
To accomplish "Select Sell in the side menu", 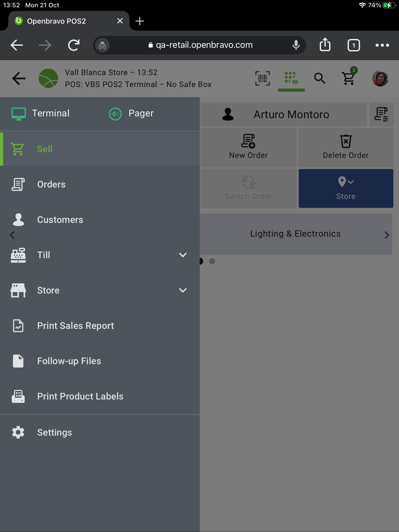I will click(x=100, y=149).
